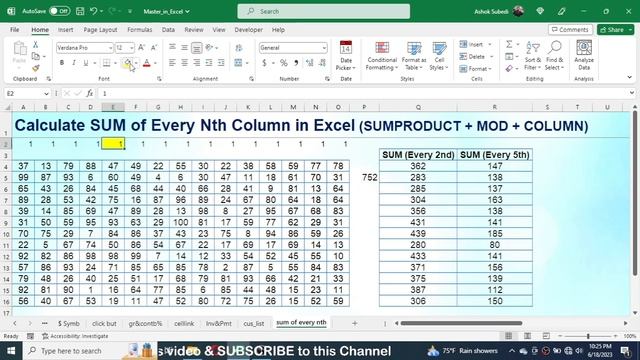Expand the Fill Color dropdown arrow
The height and width of the screenshot is (360, 640).
(x=136, y=63)
